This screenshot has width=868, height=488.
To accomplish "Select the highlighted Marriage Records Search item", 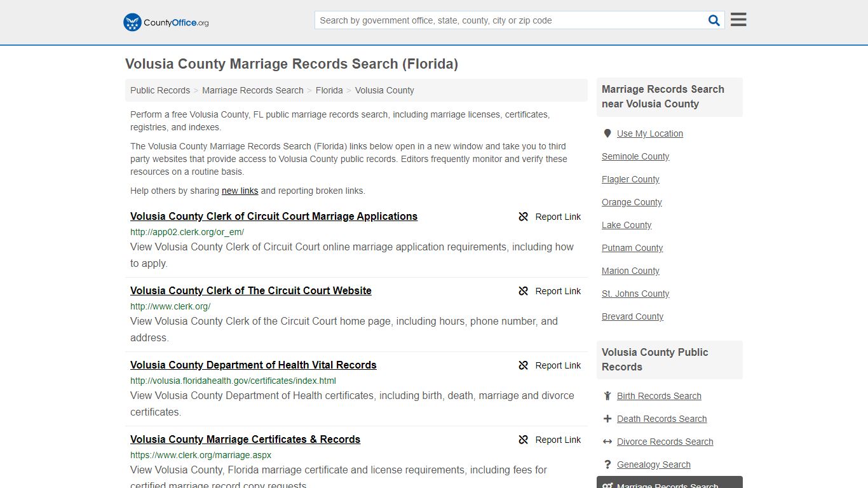I will tap(670, 482).
